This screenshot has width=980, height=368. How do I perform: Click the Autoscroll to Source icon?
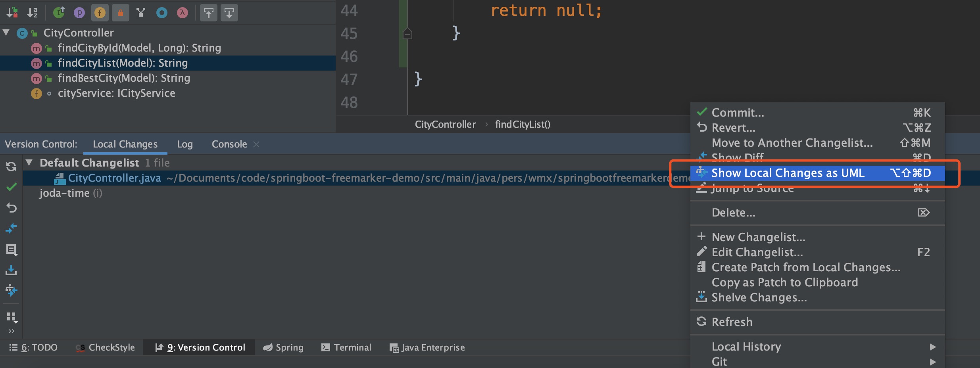pos(209,13)
